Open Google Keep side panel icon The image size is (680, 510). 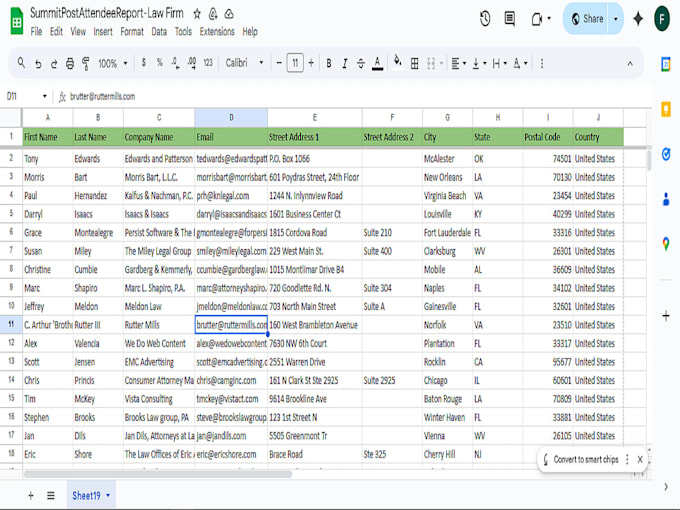pos(666,109)
